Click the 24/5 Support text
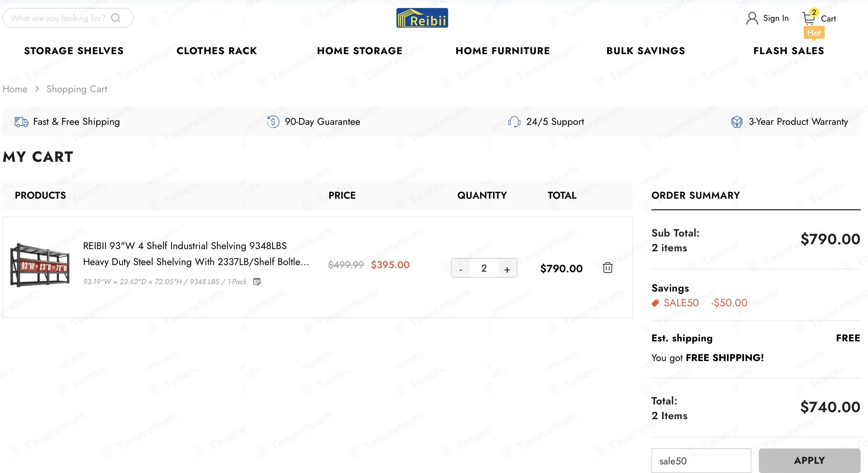The width and height of the screenshot is (868, 473). (x=555, y=121)
